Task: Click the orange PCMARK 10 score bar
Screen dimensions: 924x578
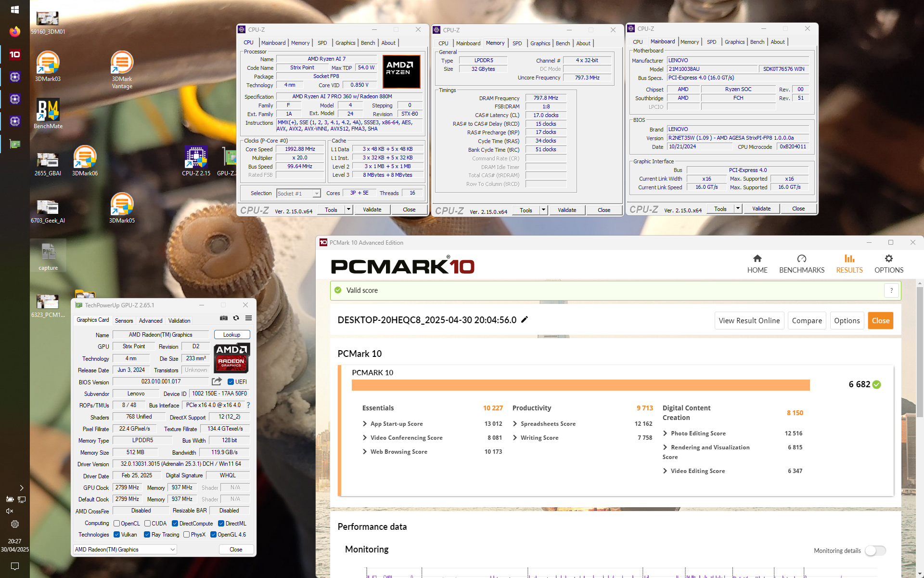Action: [x=580, y=385]
